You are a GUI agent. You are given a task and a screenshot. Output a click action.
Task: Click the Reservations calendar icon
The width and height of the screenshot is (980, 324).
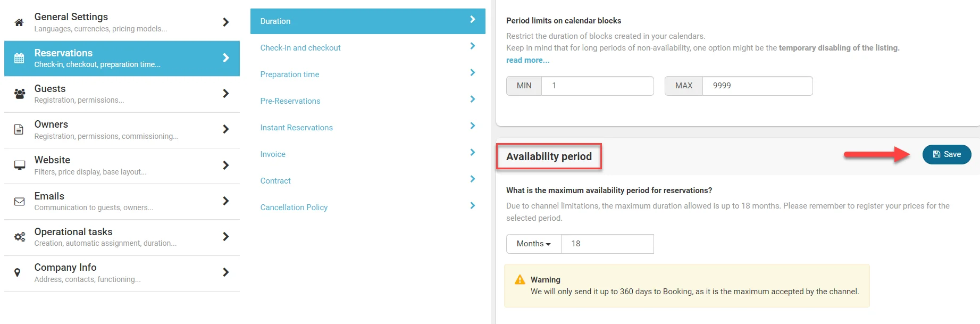19,59
